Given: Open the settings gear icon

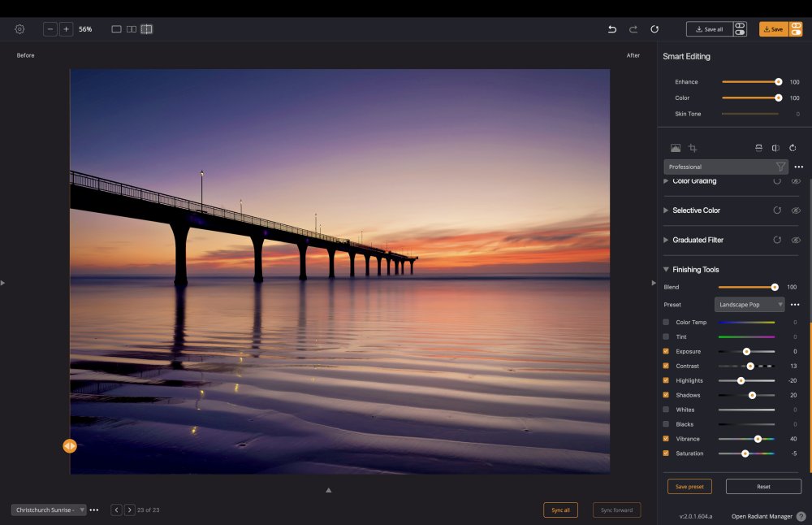Looking at the screenshot, I should click(x=19, y=29).
